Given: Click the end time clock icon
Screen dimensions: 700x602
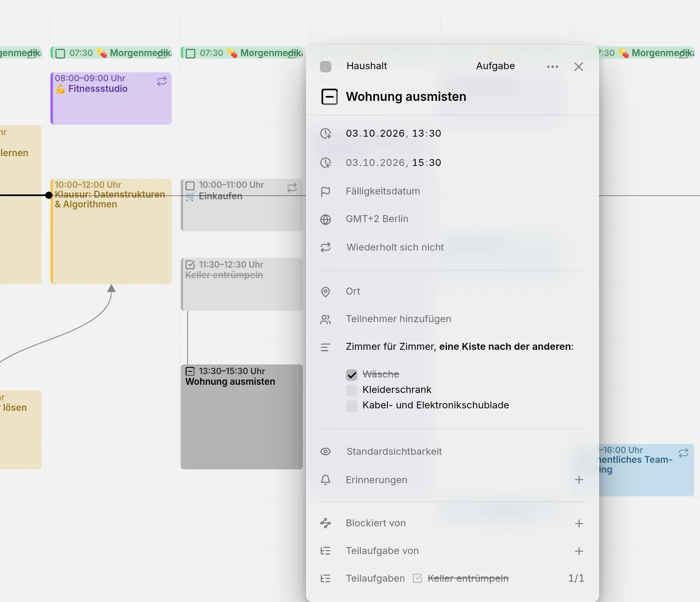Looking at the screenshot, I should point(326,163).
